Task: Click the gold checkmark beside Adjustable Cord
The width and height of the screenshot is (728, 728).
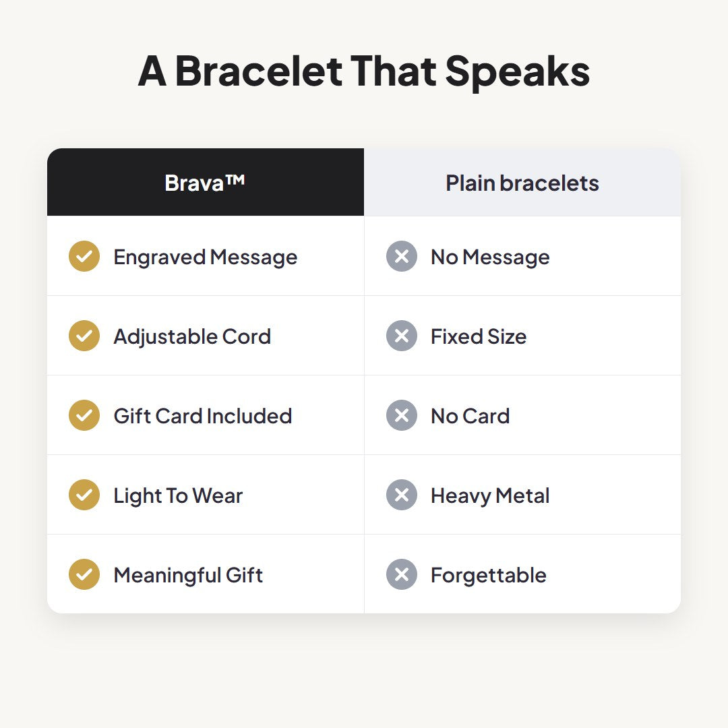Action: (84, 336)
